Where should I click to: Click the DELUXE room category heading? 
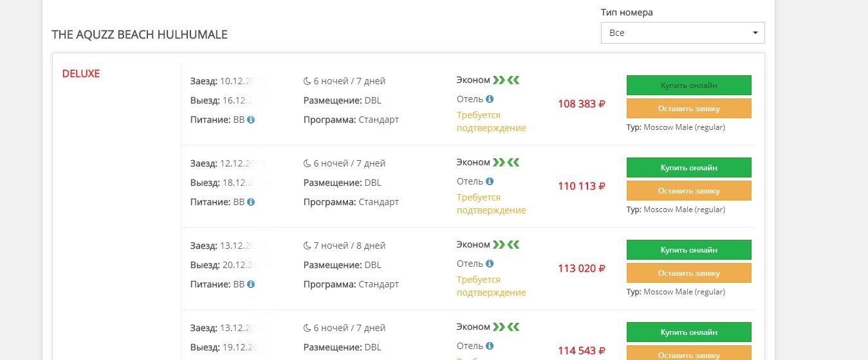[81, 73]
